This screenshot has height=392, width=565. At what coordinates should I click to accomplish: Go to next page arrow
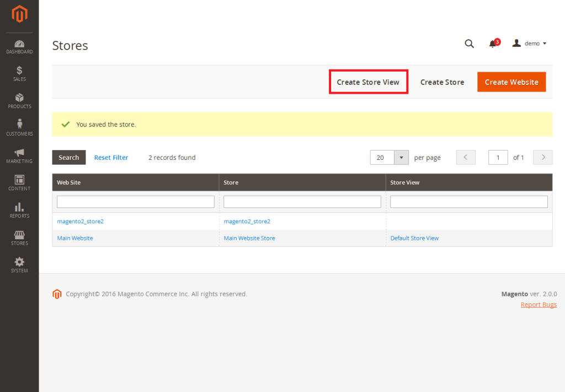[543, 157]
